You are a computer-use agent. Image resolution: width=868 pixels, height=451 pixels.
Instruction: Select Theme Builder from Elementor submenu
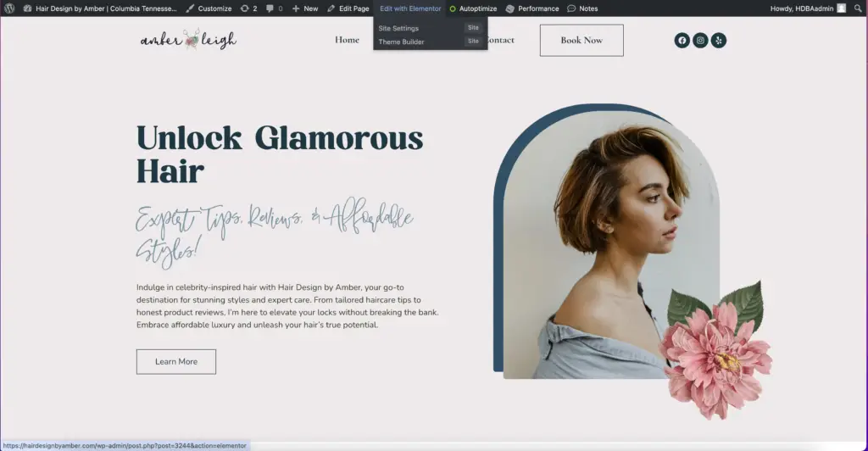[401, 42]
